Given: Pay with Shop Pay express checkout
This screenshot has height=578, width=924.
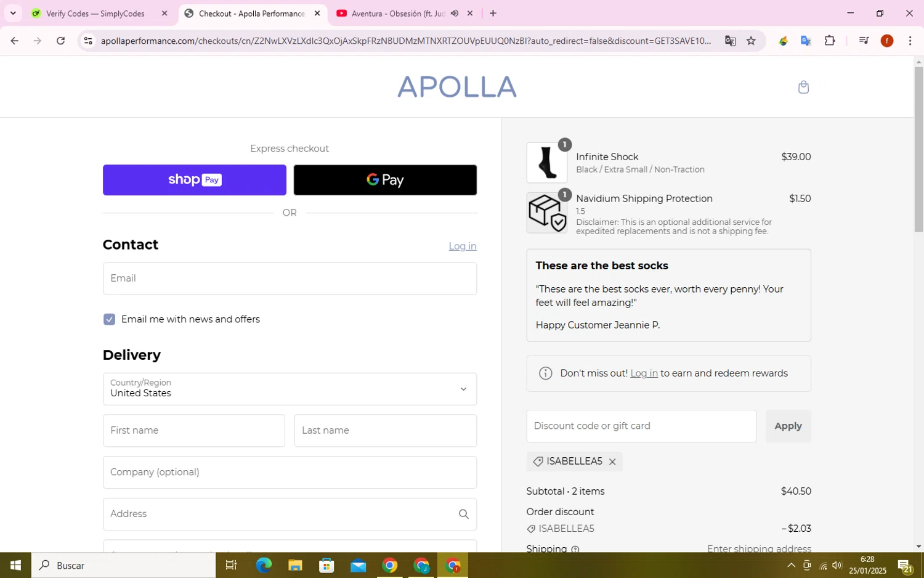Looking at the screenshot, I should click(x=195, y=180).
